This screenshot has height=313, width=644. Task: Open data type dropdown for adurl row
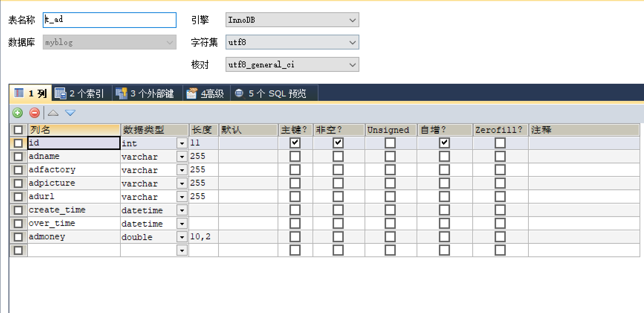pos(182,197)
